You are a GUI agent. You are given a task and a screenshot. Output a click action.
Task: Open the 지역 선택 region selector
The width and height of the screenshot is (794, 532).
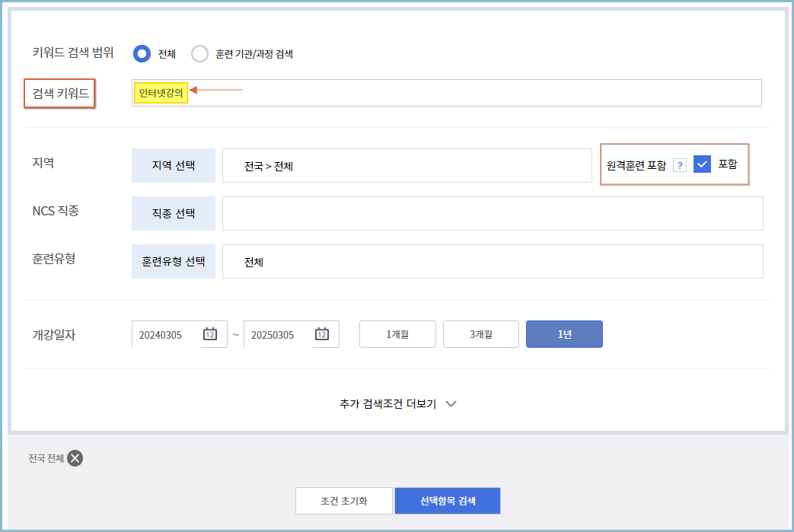point(173,164)
